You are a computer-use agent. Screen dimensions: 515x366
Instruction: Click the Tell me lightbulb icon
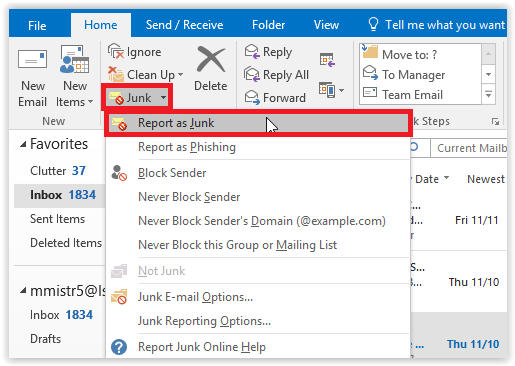(x=373, y=24)
